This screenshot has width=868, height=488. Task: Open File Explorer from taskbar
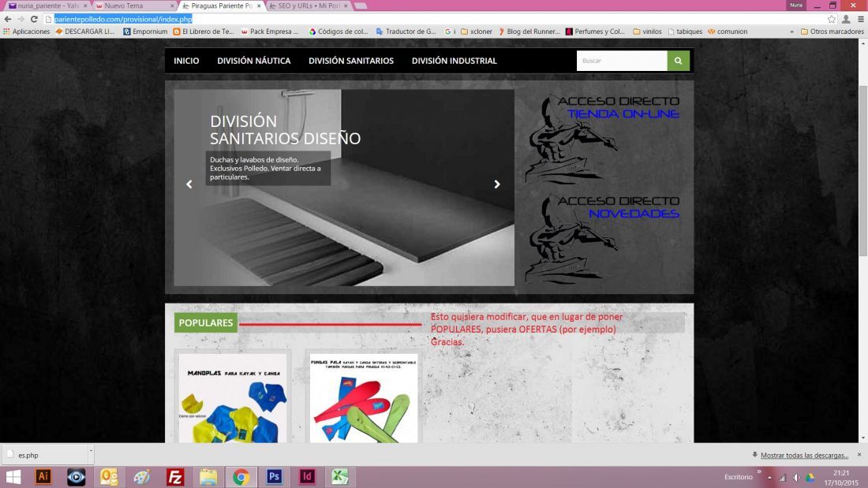click(x=208, y=477)
